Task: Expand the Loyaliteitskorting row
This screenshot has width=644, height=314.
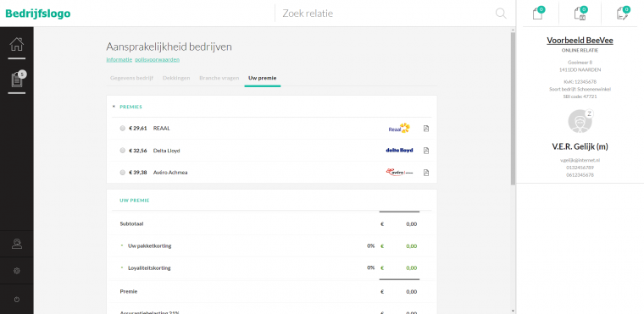Action: click(122, 267)
